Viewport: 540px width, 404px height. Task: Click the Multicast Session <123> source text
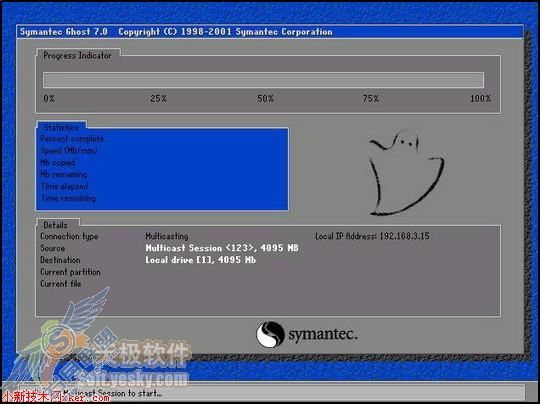[x=222, y=248]
